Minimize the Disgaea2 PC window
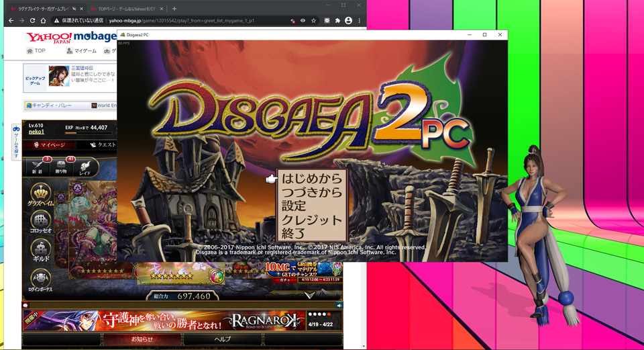Screen dimensions: 644x350 [470, 35]
